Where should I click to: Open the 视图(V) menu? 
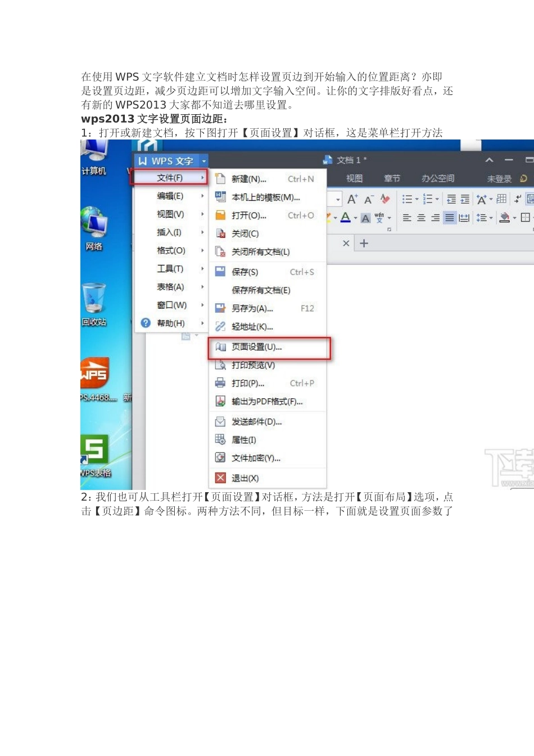170,214
